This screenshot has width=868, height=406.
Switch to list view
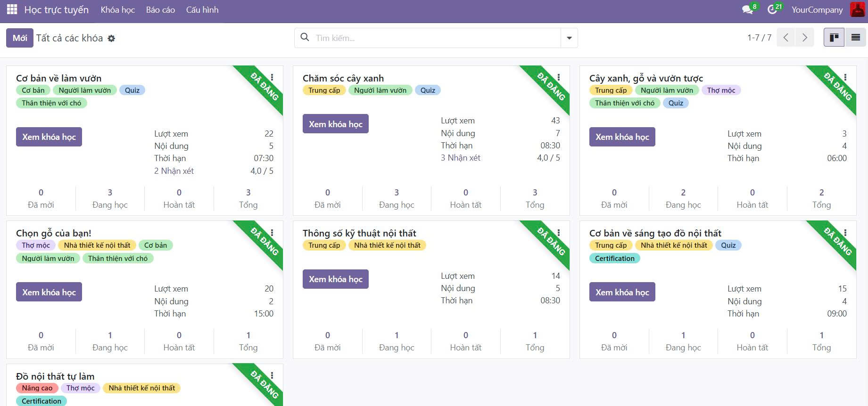coord(855,38)
